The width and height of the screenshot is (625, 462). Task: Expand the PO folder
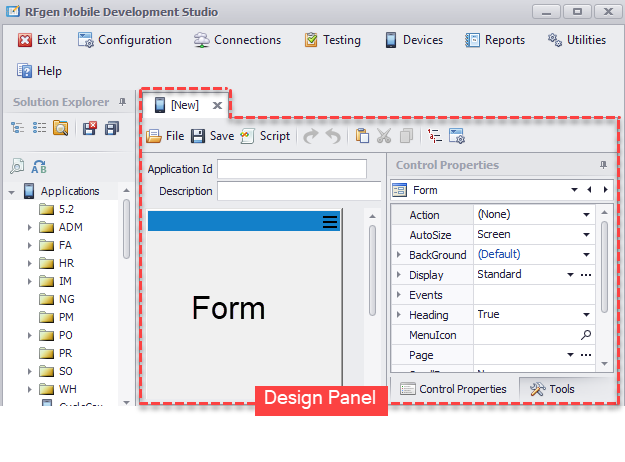[29, 336]
